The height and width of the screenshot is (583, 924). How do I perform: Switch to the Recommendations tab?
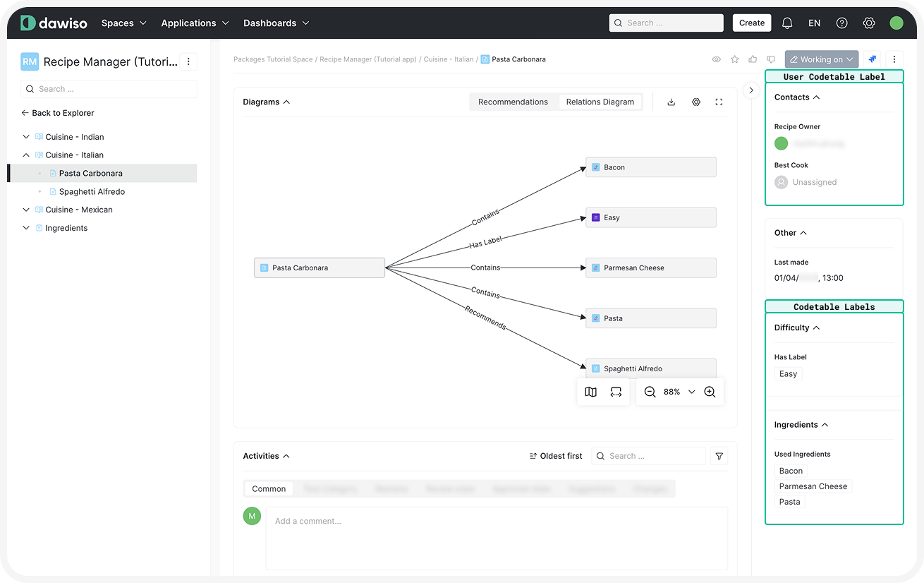click(513, 102)
